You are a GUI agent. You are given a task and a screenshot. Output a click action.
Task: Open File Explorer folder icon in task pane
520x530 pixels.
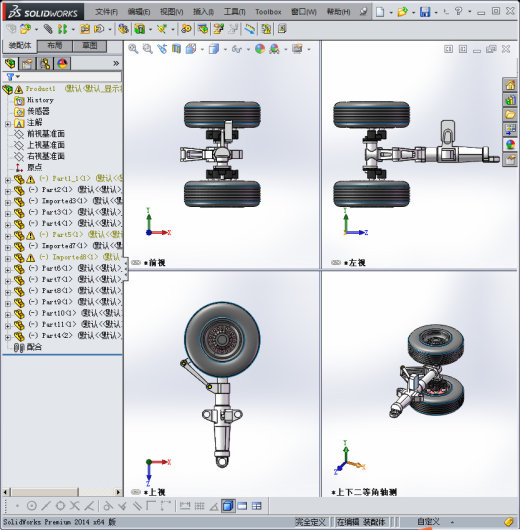coord(510,115)
